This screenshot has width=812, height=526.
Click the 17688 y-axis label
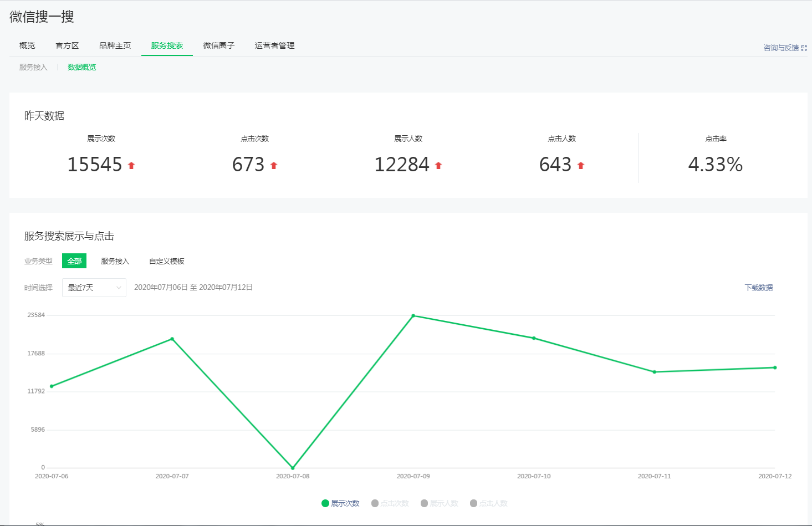(36, 353)
